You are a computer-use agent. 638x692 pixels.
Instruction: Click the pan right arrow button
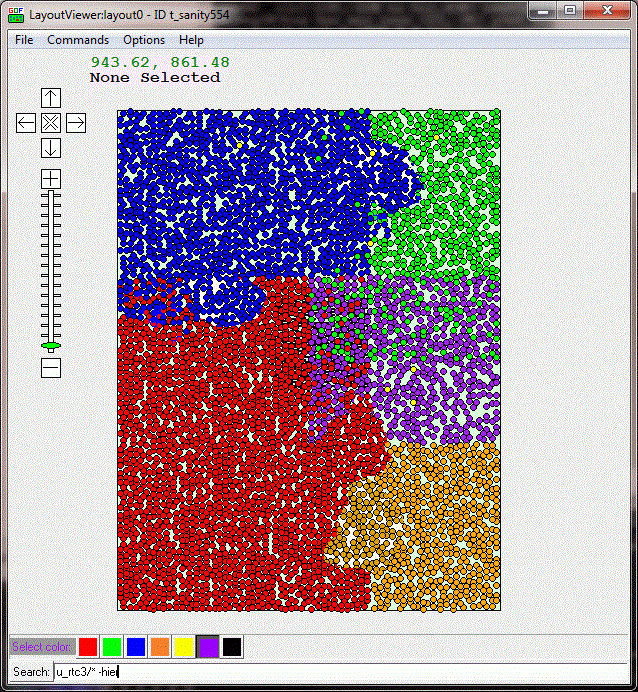point(76,123)
